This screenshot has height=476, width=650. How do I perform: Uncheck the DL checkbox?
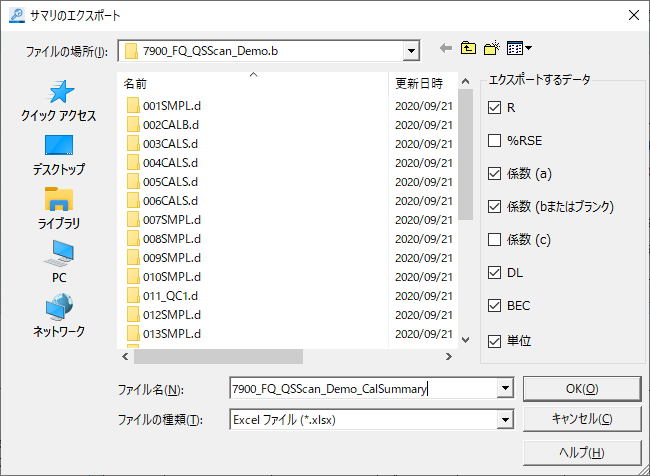(494, 272)
